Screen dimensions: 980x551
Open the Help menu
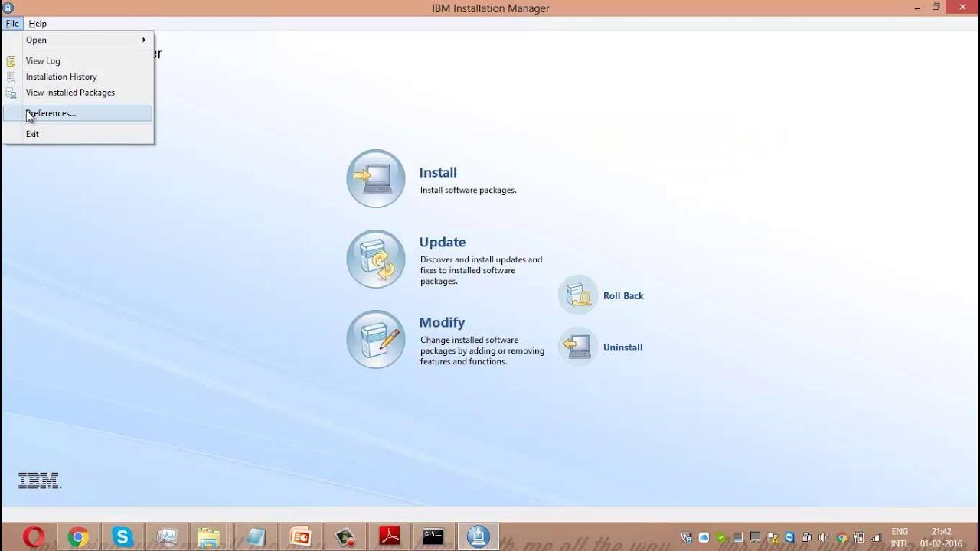(x=38, y=24)
